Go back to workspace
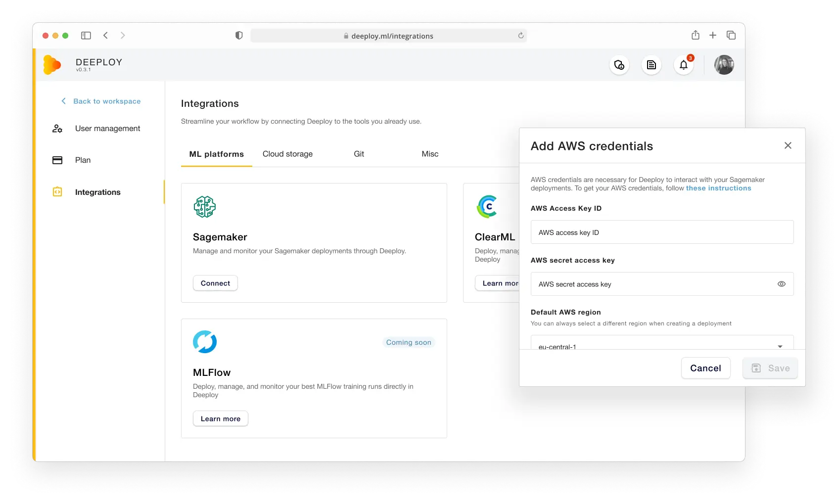This screenshot has width=838, height=504. [x=101, y=101]
